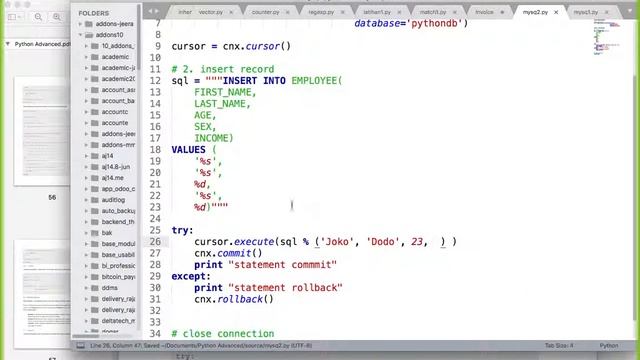640x360 pixels.
Task: Expand the aj14 folder
Action: click(x=86, y=156)
